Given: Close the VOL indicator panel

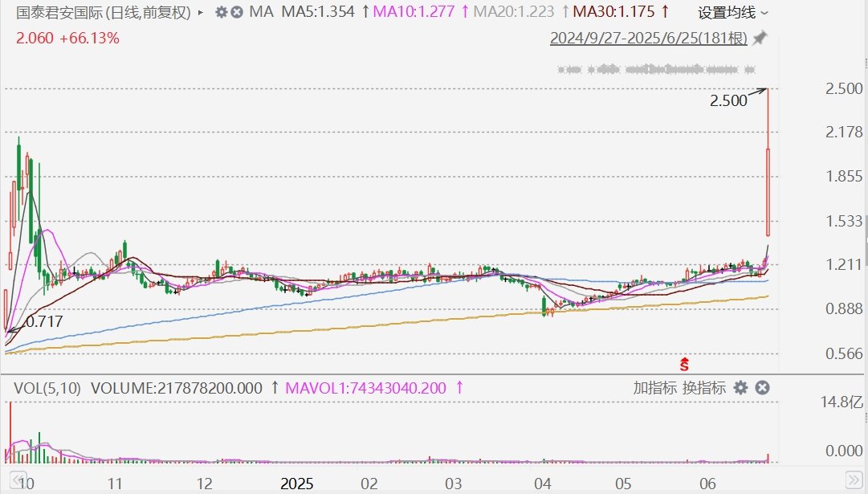Looking at the screenshot, I should point(762,388).
